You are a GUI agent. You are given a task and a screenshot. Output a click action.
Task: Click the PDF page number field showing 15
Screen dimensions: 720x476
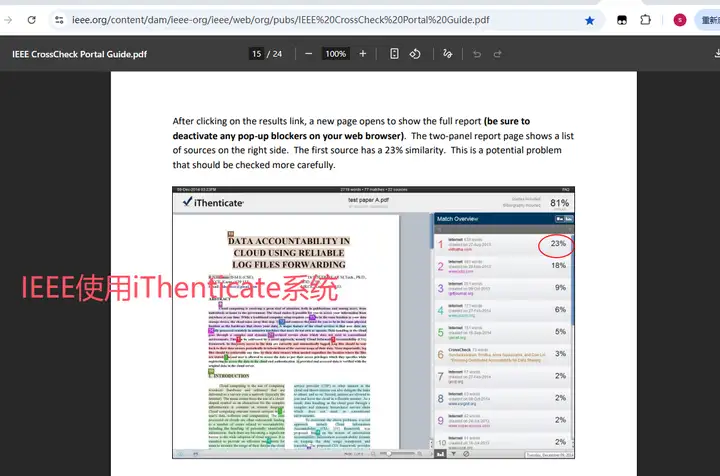tap(256, 54)
